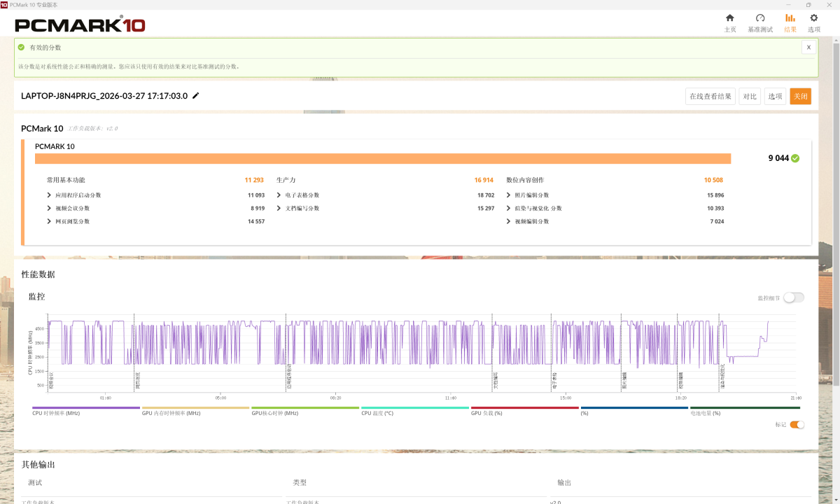The image size is (840, 504).
Task: Click the green valid score checkmark by 9 044
Action: [x=795, y=158]
